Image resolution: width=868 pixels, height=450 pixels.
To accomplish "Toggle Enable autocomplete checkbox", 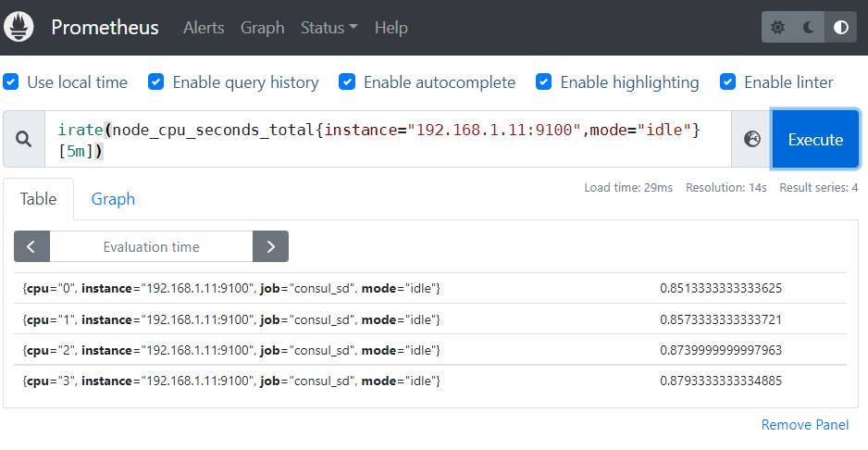I will (x=347, y=82).
